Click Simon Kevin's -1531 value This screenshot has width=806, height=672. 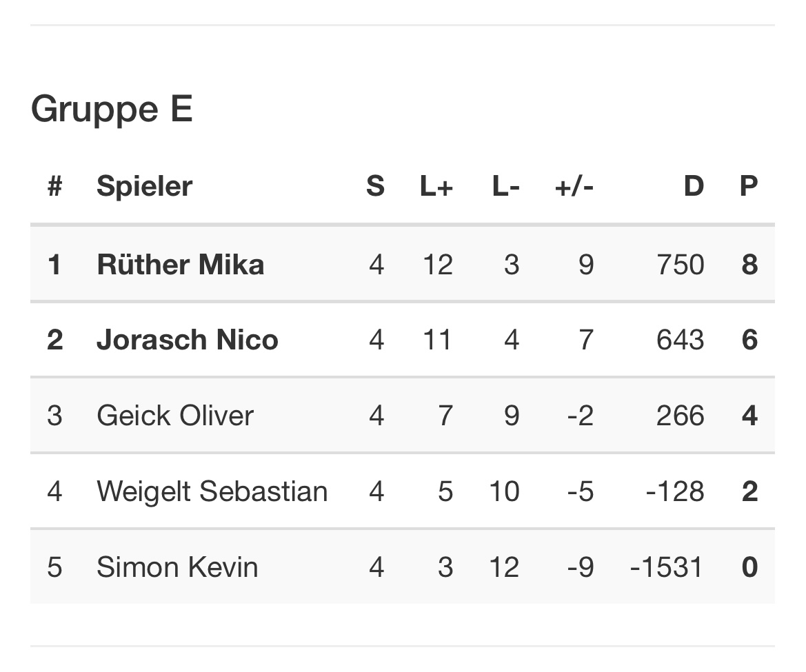(x=667, y=567)
